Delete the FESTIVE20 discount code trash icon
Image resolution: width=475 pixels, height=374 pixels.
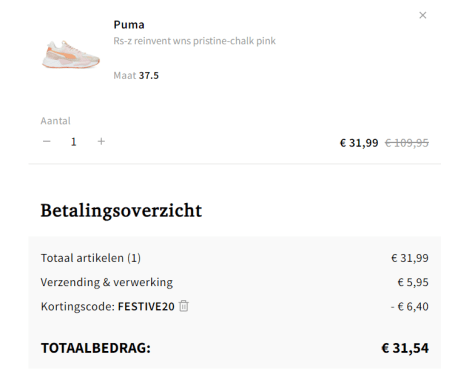(184, 306)
